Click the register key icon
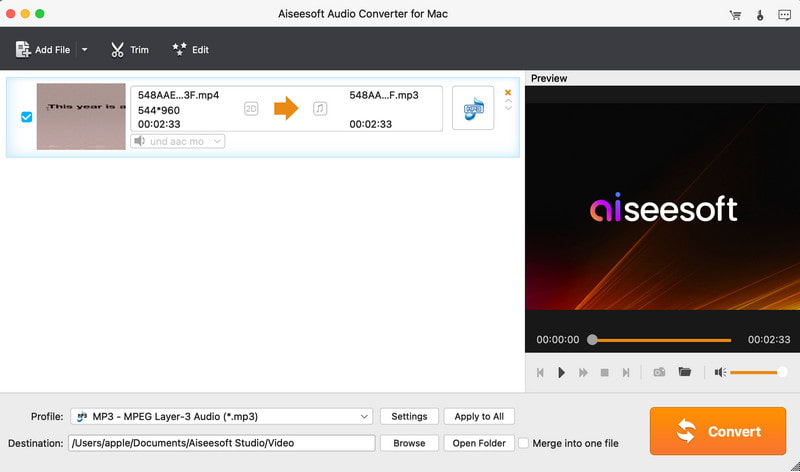This screenshot has height=472, width=800. [x=760, y=15]
